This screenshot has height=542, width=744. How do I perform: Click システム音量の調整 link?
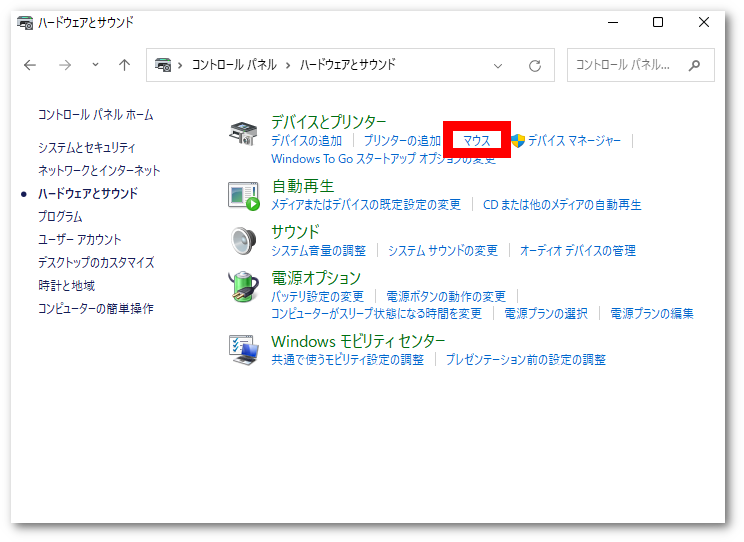318,251
